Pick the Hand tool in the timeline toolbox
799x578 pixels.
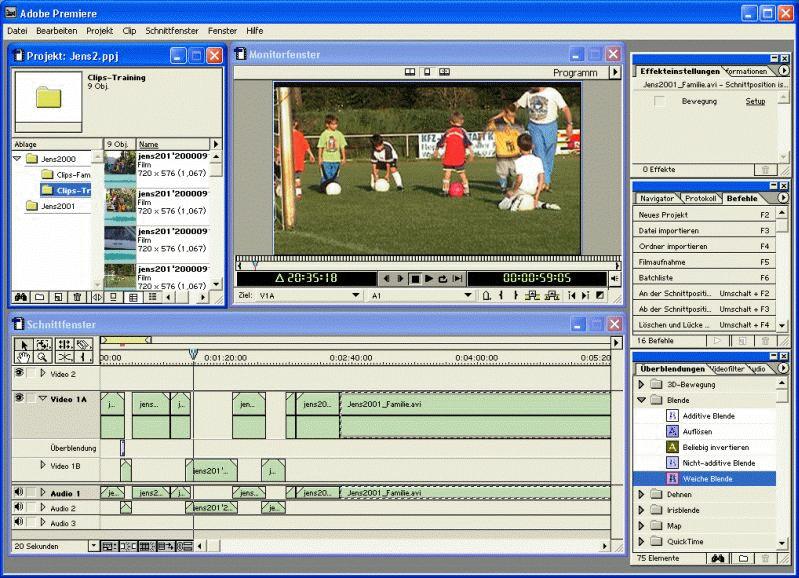pyautogui.click(x=22, y=357)
